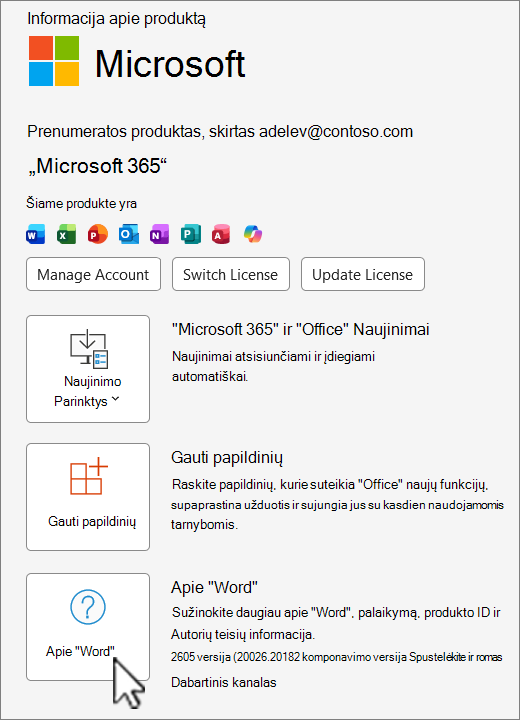Select the Switch License button
The image size is (520, 720).
click(x=231, y=274)
